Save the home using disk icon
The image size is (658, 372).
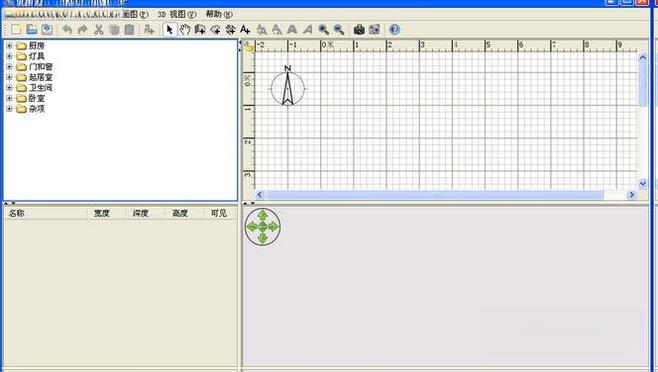[47, 29]
